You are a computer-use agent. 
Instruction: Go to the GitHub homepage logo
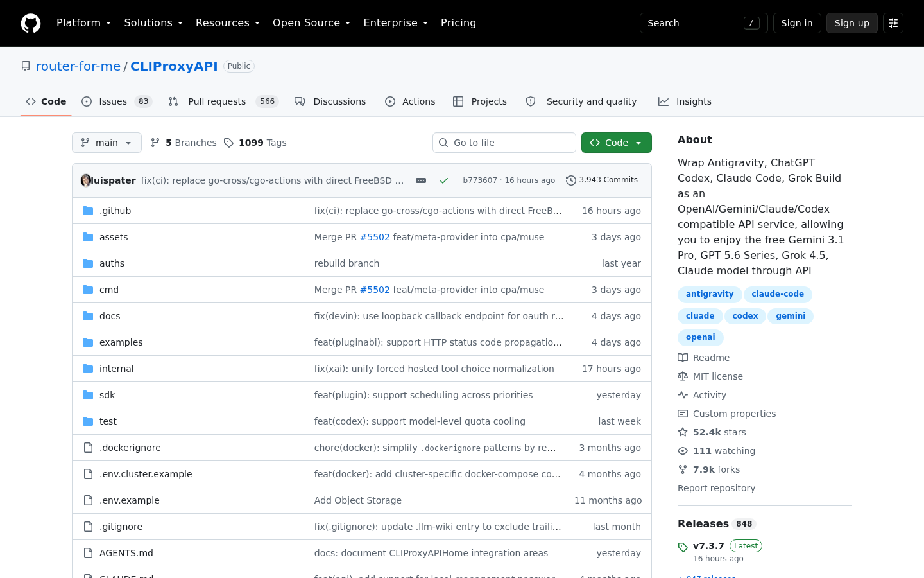coord(31,23)
